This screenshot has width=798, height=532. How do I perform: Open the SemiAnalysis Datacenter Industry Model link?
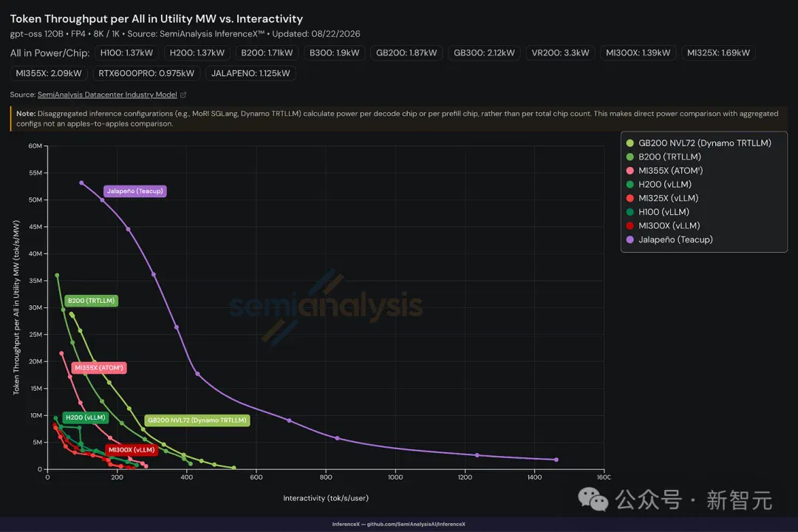107,95
